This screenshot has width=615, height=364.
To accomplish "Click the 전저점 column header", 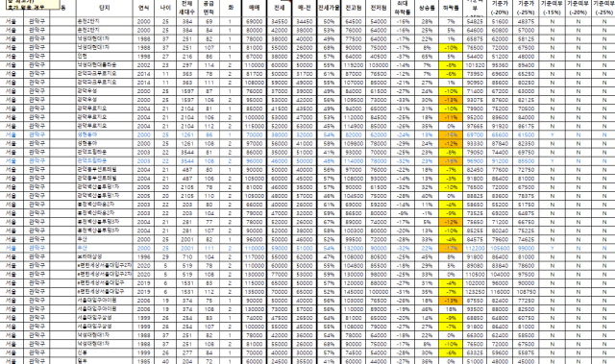I will pyautogui.click(x=378, y=8).
